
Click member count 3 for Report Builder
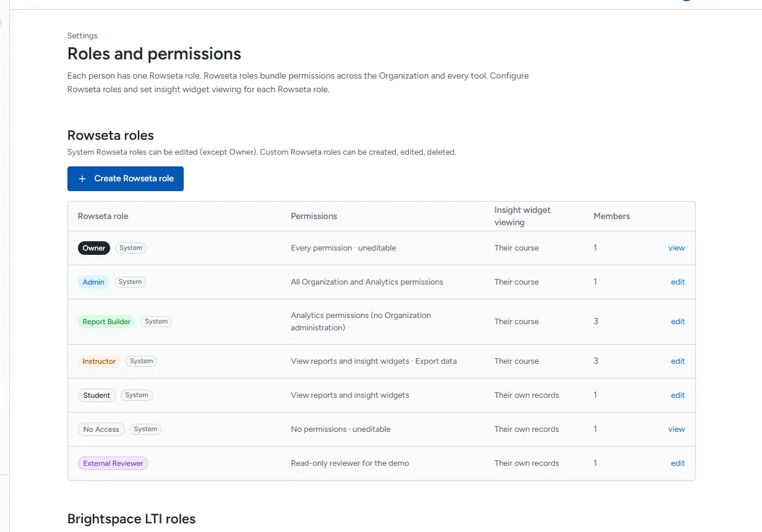coord(596,321)
